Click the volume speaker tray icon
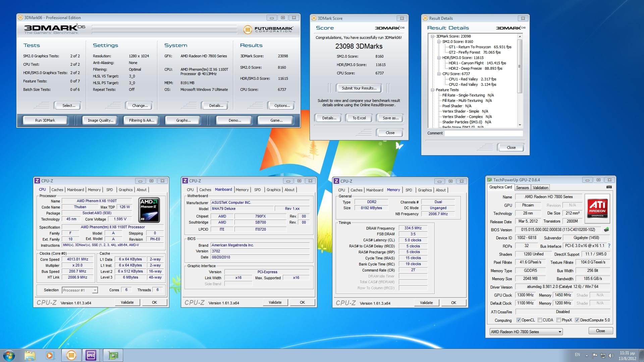Viewport: 644px width, 362px height. tap(611, 355)
